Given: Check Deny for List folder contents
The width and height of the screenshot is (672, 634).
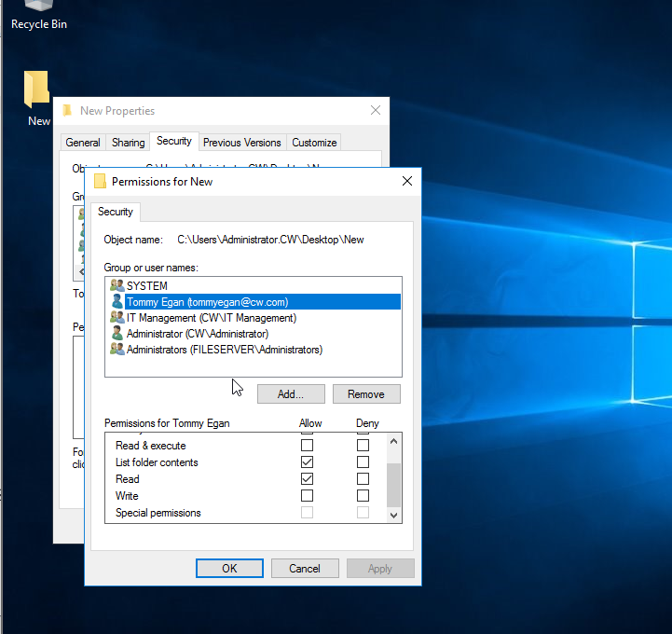Looking at the screenshot, I should click(x=363, y=462).
